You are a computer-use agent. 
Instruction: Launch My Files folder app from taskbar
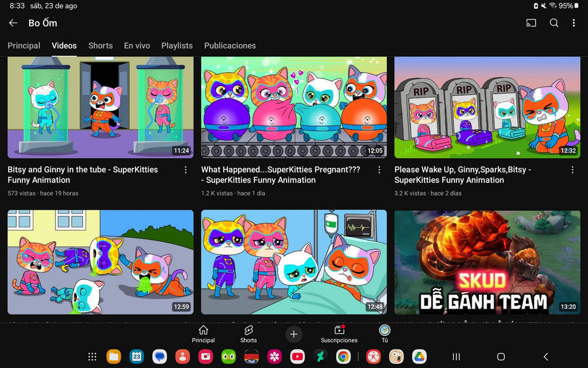pyautogui.click(x=114, y=357)
